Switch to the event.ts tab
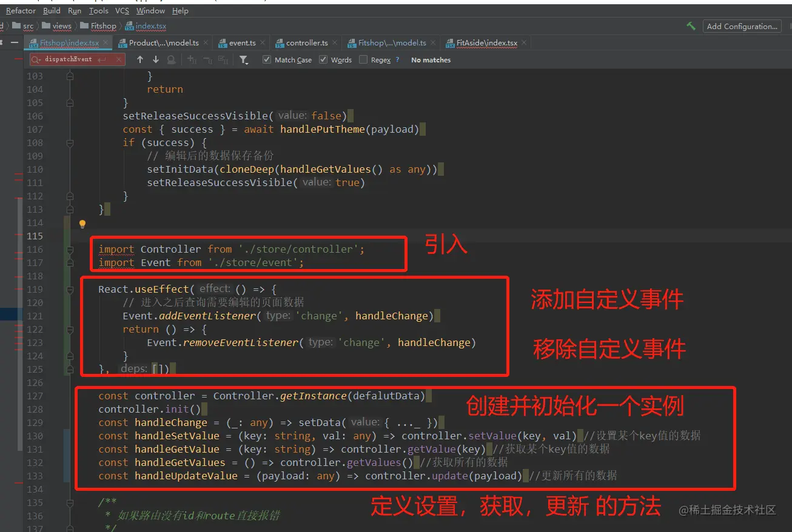Viewport: 792px width, 532px height. pos(242,43)
